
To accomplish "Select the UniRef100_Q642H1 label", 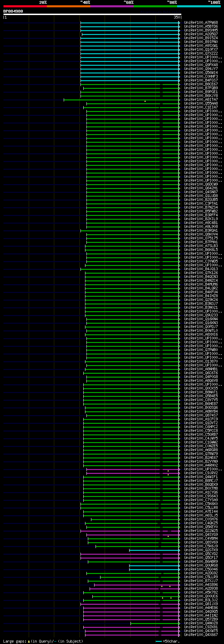I will (x=201, y=188).
